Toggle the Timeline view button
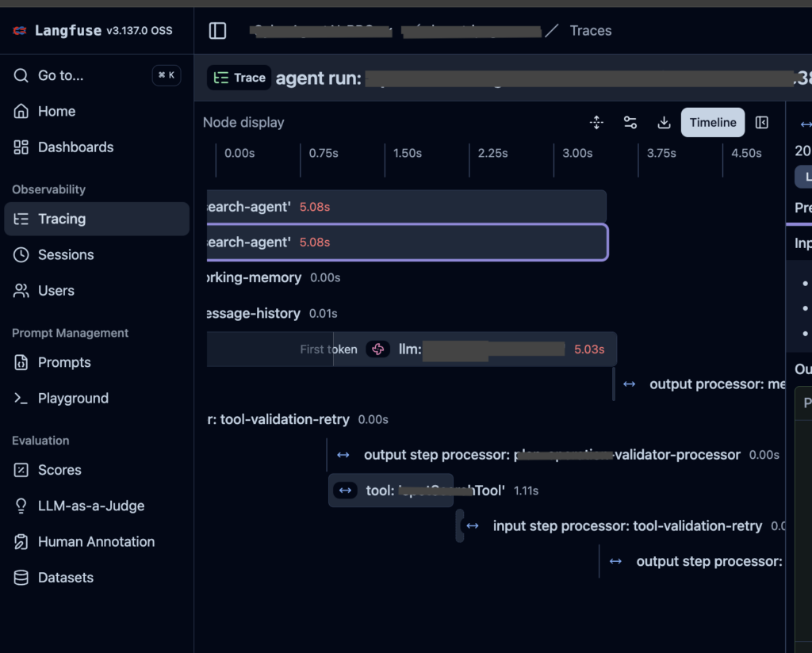The height and width of the screenshot is (653, 812). pos(712,122)
